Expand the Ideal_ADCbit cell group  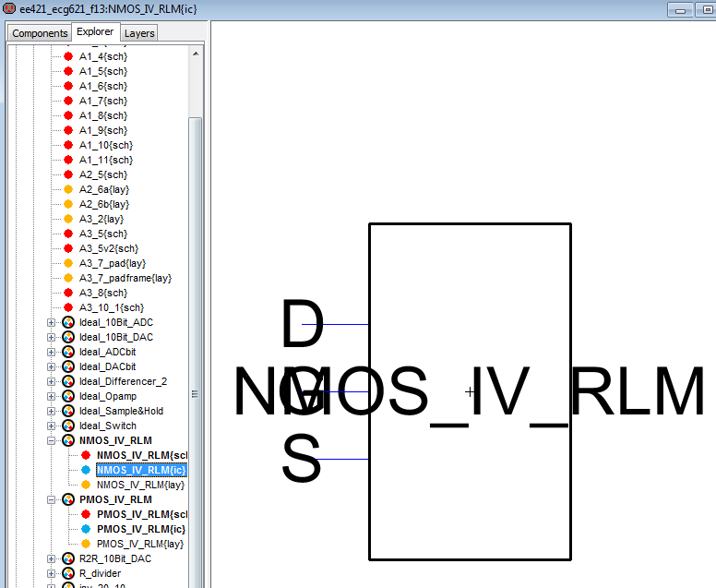(51, 353)
